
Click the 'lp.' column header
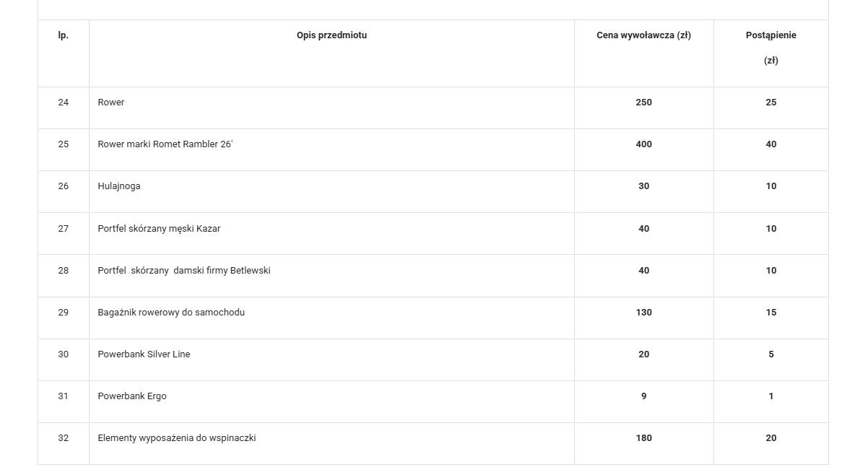64,35
